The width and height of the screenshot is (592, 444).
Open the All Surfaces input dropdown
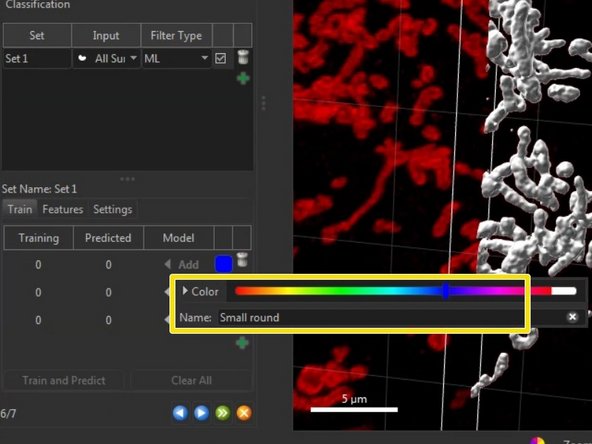(107, 59)
